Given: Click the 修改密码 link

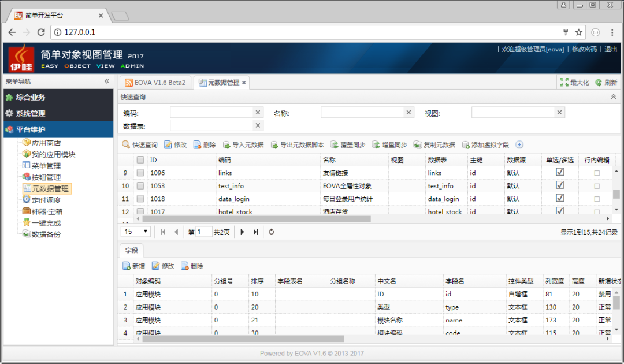Looking at the screenshot, I should 584,50.
